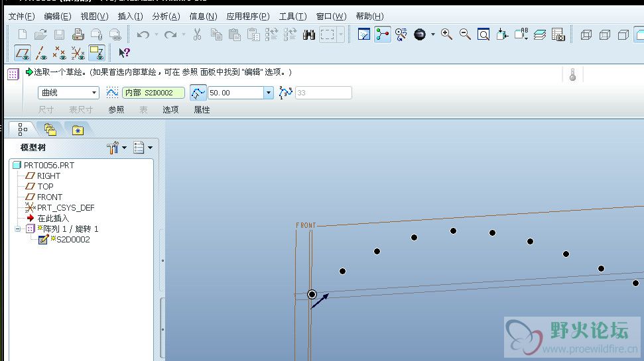Open the 编辑(E) menu
The image size is (644, 361).
coord(58,17)
